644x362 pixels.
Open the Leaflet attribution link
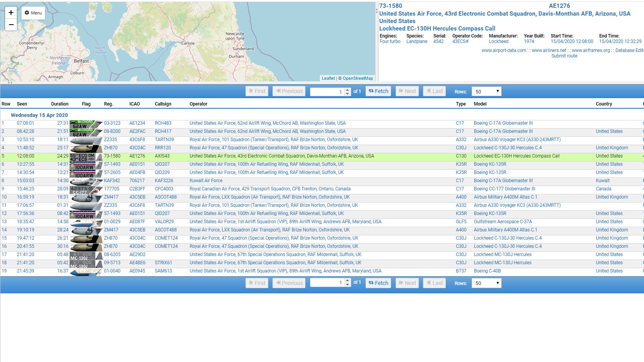[328, 78]
